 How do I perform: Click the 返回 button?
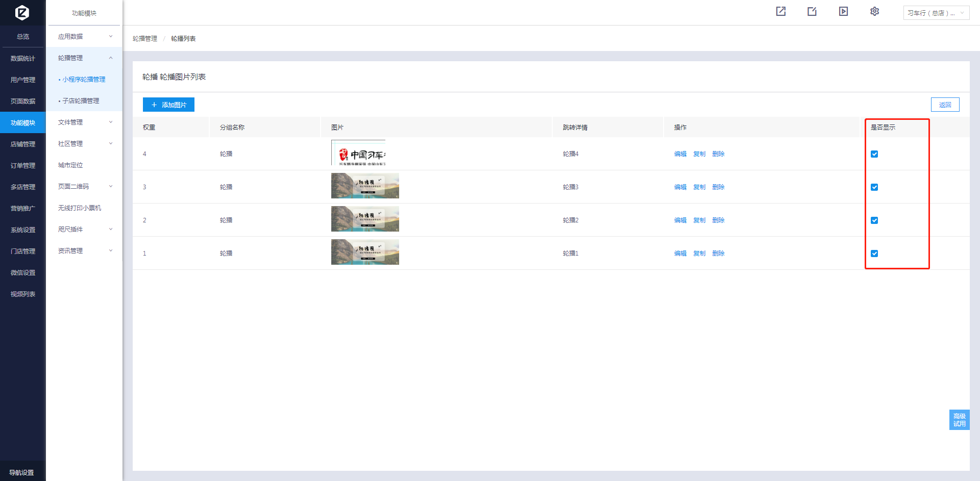coord(945,105)
